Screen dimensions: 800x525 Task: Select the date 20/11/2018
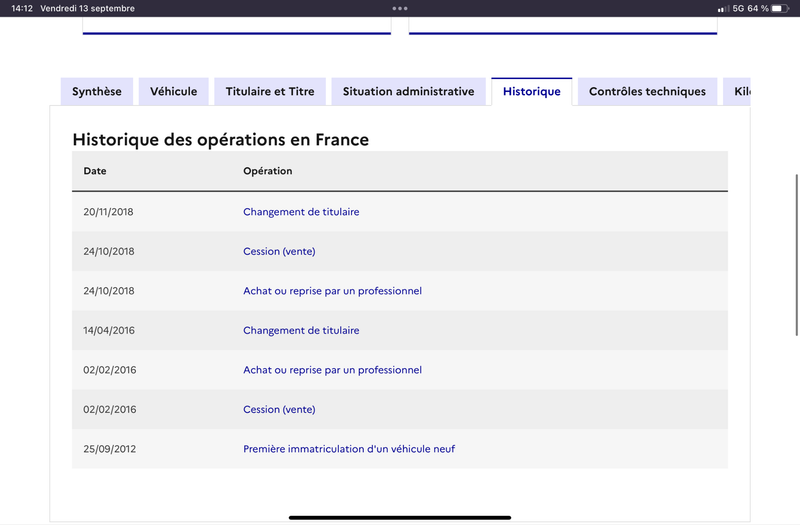(x=108, y=212)
